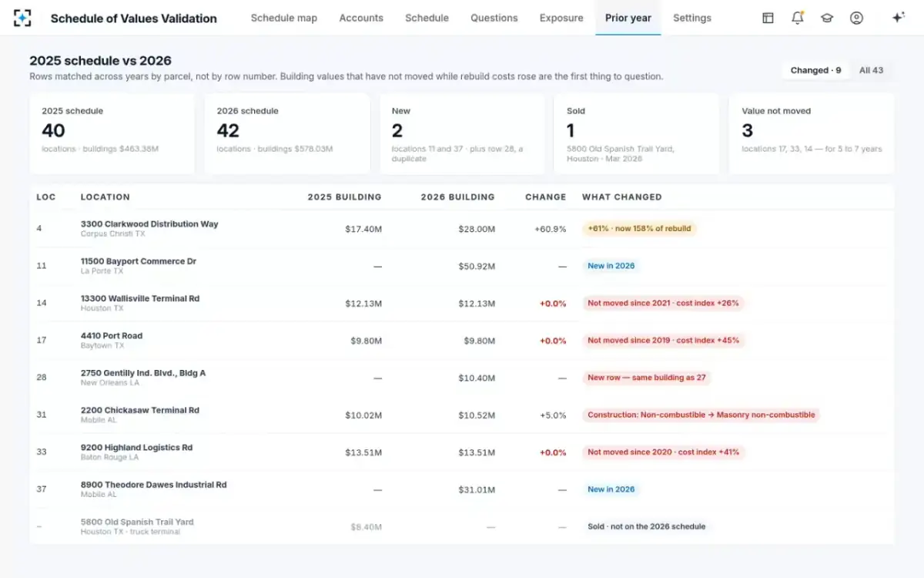The height and width of the screenshot is (578, 924).
Task: Select 2200 Chickasaw Terminal Rd row
Action: coord(462,415)
